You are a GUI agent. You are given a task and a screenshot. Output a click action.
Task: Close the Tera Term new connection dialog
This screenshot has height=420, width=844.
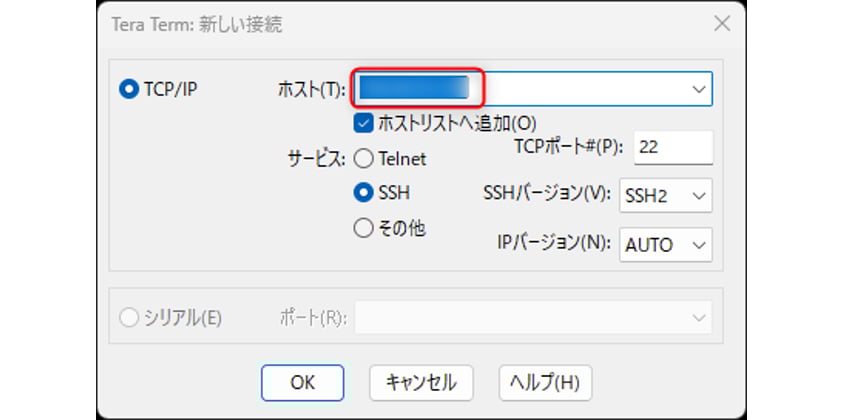pos(721,24)
